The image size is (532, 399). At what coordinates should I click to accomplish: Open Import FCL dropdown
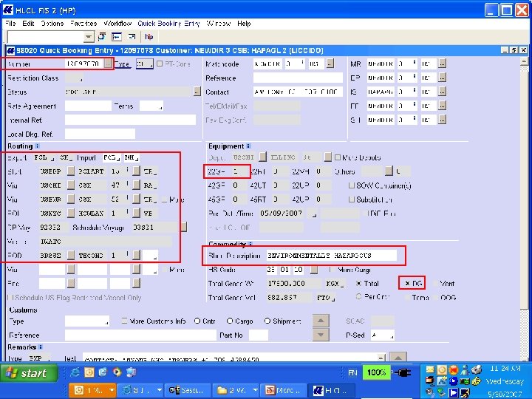point(117,158)
